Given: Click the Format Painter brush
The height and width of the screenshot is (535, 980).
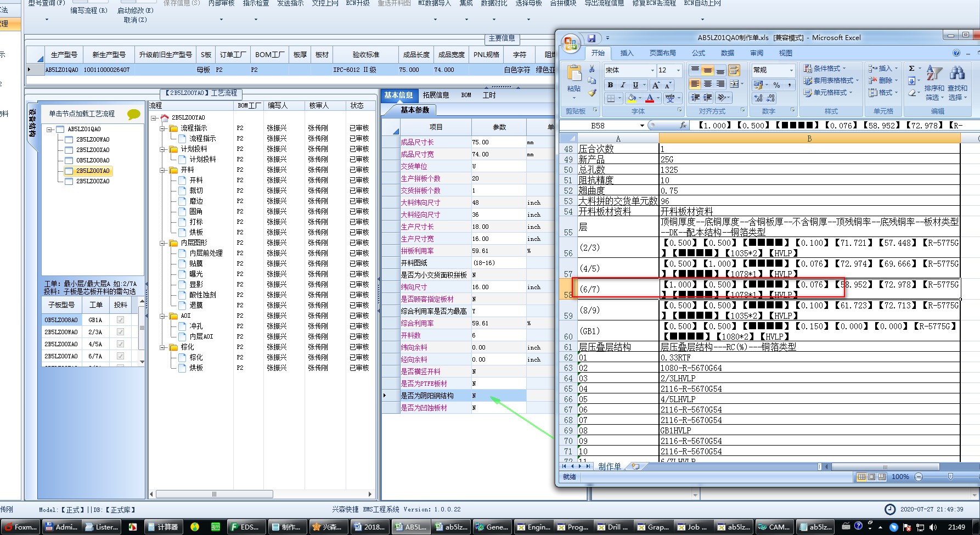Looking at the screenshot, I should [x=592, y=93].
